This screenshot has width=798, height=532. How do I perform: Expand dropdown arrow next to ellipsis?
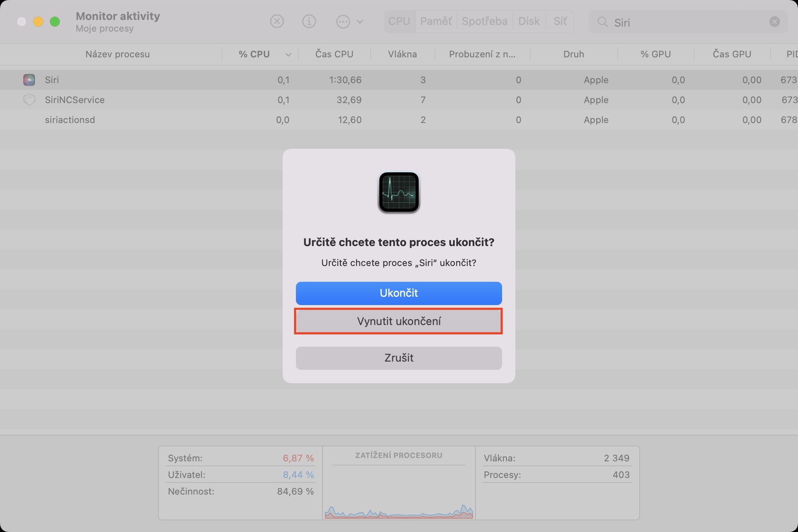[360, 22]
